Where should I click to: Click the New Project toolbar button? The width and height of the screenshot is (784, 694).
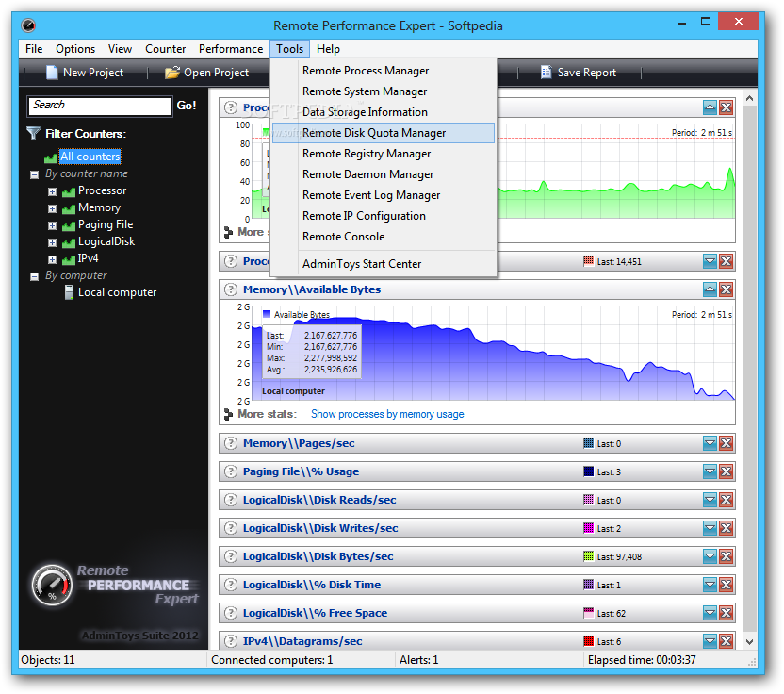[x=85, y=73]
